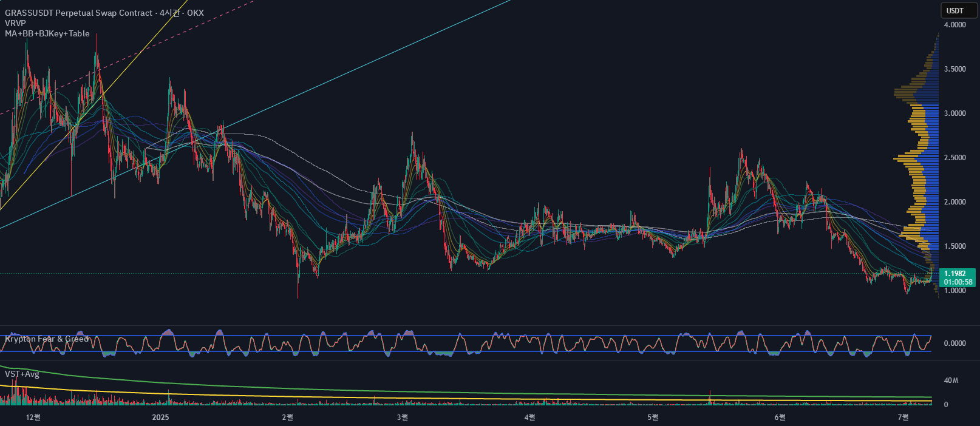
Task: Click the 2월 time axis label
Action: [x=287, y=417]
